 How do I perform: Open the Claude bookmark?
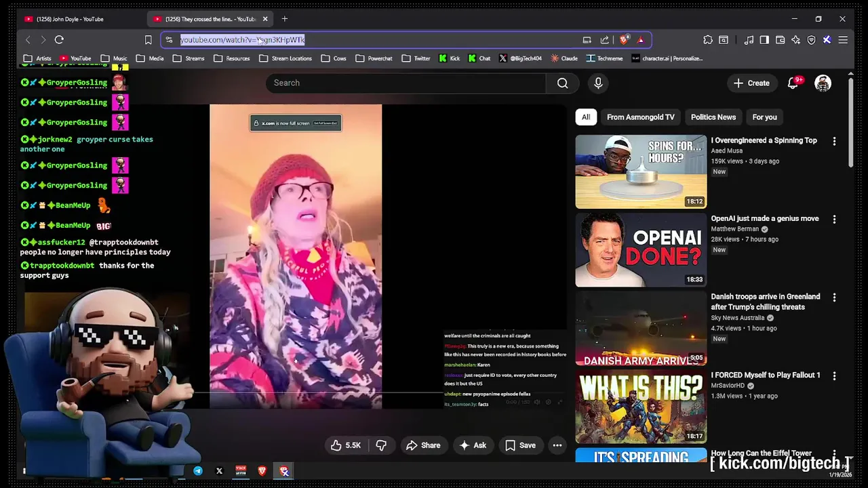(x=564, y=58)
